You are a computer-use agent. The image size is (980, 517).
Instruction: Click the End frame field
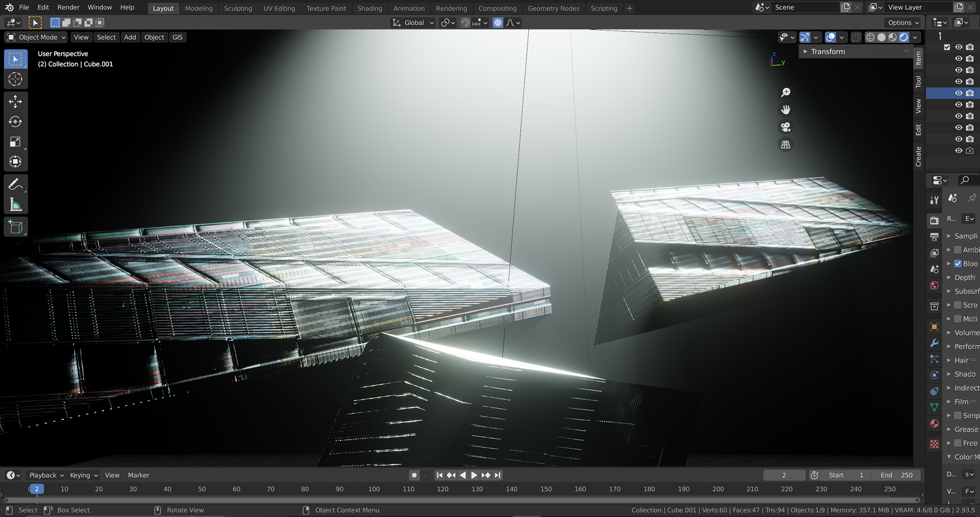click(896, 475)
